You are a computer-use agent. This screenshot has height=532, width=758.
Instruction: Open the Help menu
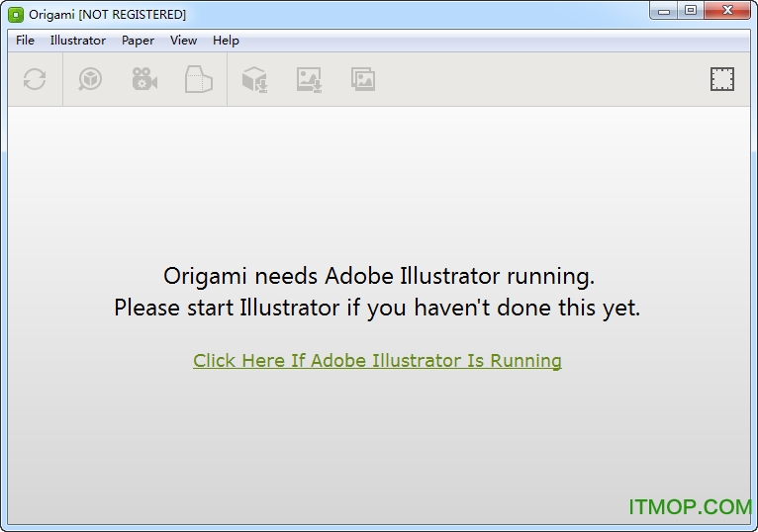[x=226, y=41]
